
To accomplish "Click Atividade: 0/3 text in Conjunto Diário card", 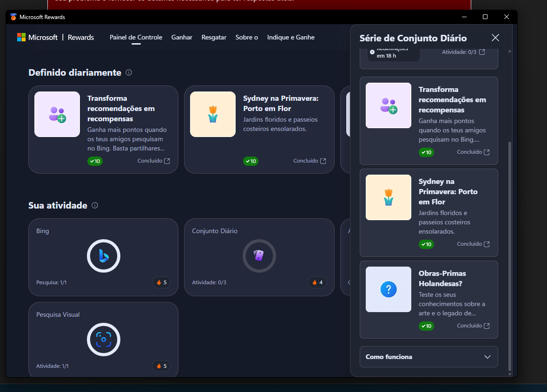I will pos(209,282).
